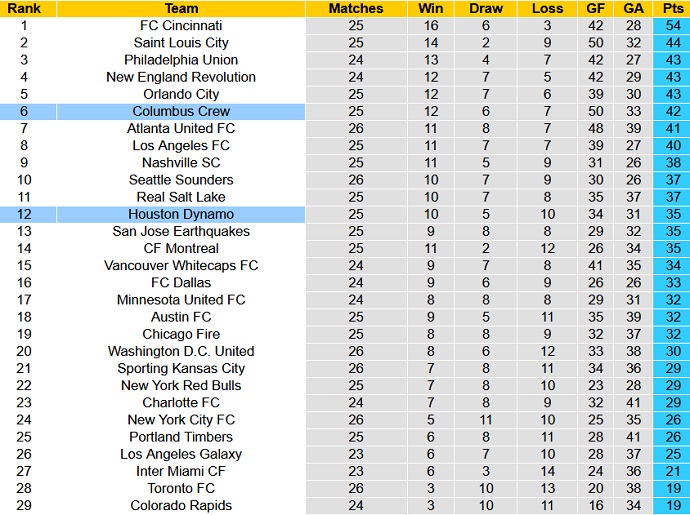Click the Draw column header
The image size is (690, 515).
point(485,8)
